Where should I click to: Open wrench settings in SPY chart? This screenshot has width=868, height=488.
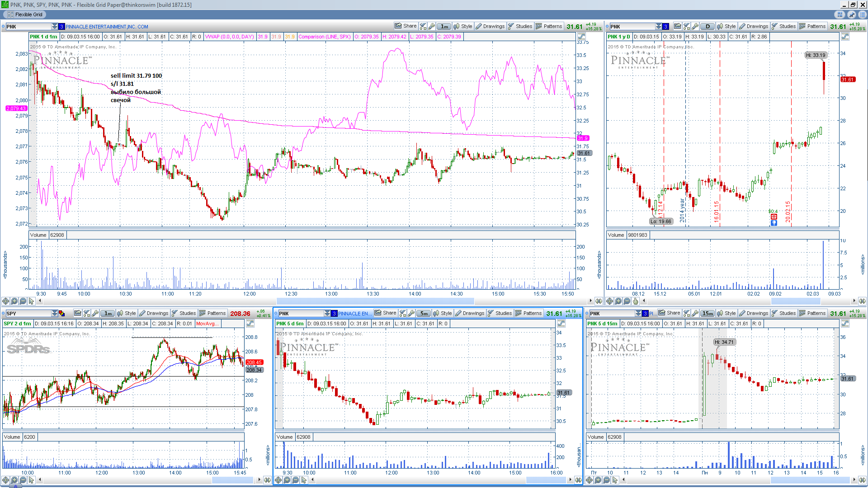tap(95, 313)
